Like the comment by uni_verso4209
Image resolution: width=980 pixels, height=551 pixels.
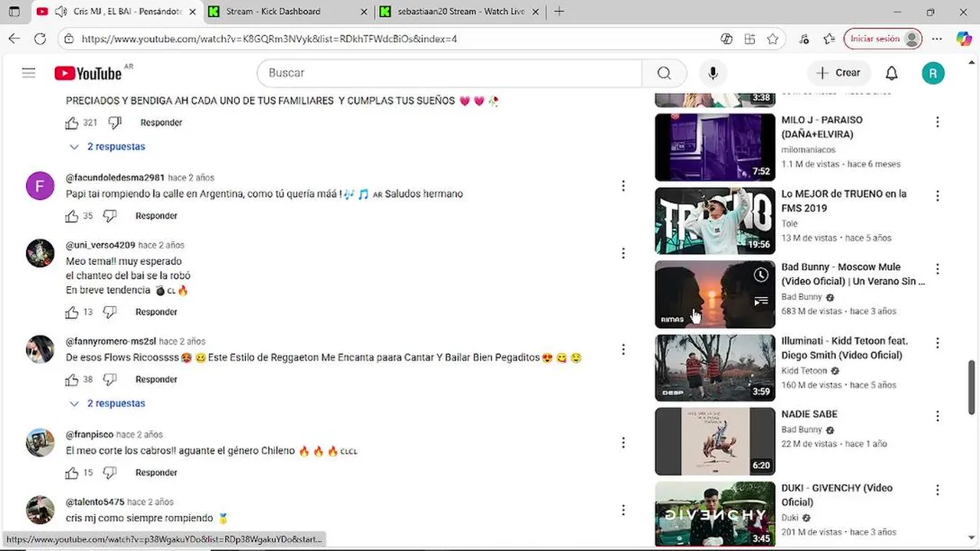coord(72,312)
